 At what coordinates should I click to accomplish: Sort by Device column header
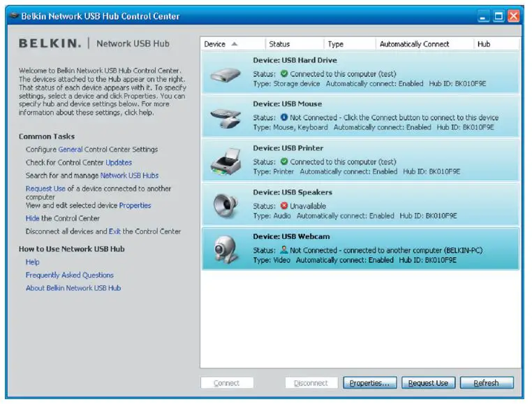tap(232, 44)
